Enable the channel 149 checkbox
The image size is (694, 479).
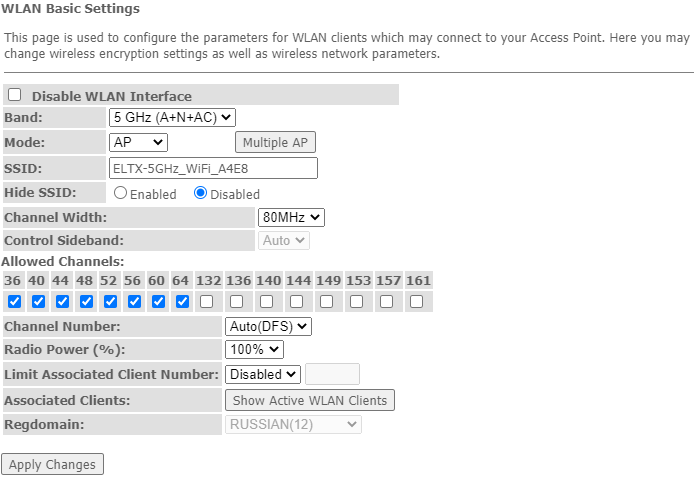click(326, 301)
